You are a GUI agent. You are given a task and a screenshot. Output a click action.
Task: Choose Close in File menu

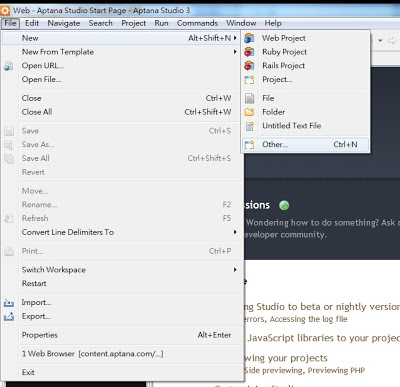click(121, 98)
